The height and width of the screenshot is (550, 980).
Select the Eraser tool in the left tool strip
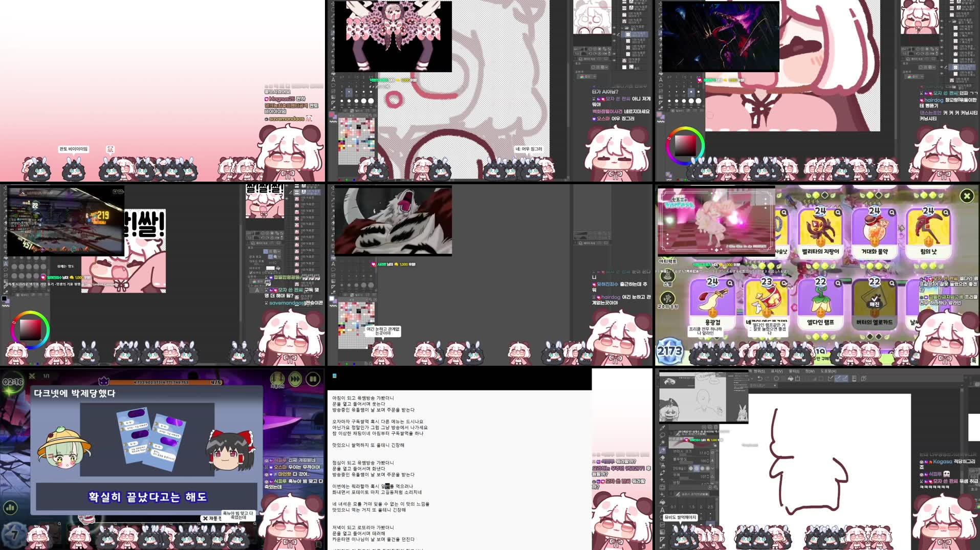click(x=662, y=457)
